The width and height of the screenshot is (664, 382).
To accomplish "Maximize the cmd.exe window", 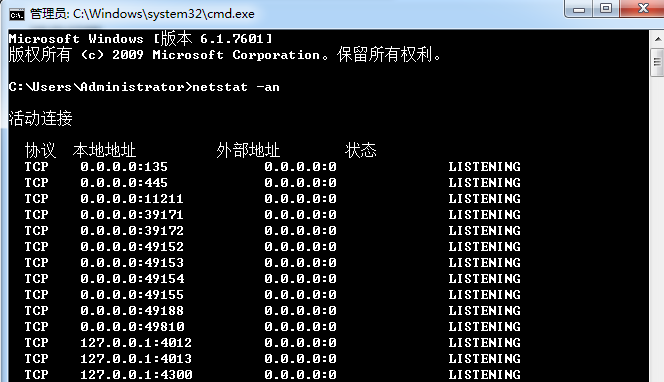I will [606, 8].
